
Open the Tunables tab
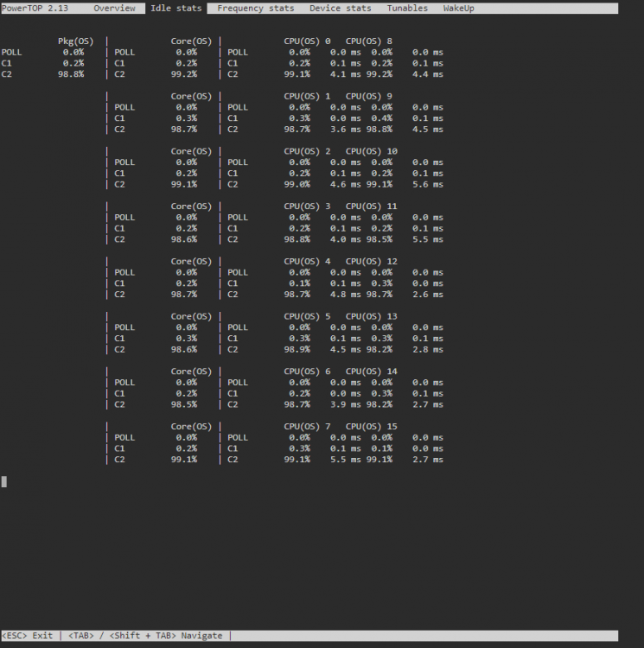pyautogui.click(x=407, y=9)
